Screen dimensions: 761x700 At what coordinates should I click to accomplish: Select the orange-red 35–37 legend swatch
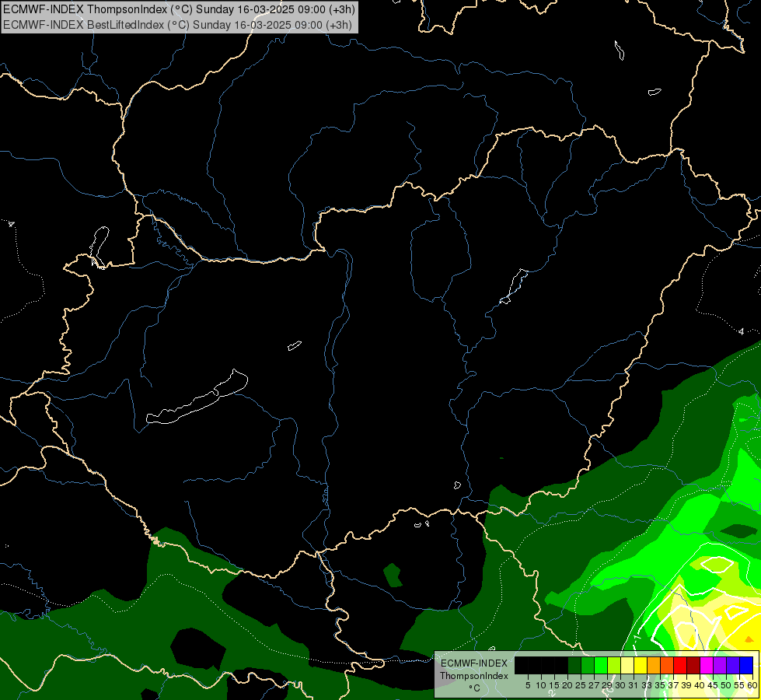[x=667, y=665]
